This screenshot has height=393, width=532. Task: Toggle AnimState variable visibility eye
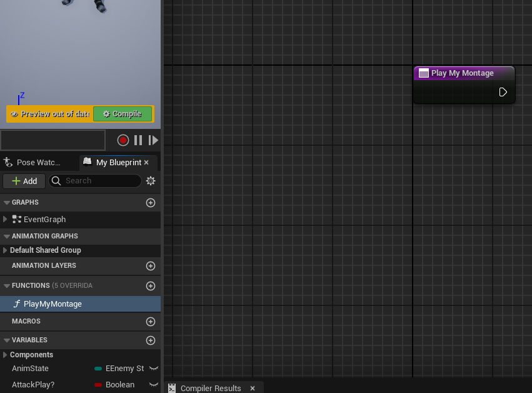[154, 369]
